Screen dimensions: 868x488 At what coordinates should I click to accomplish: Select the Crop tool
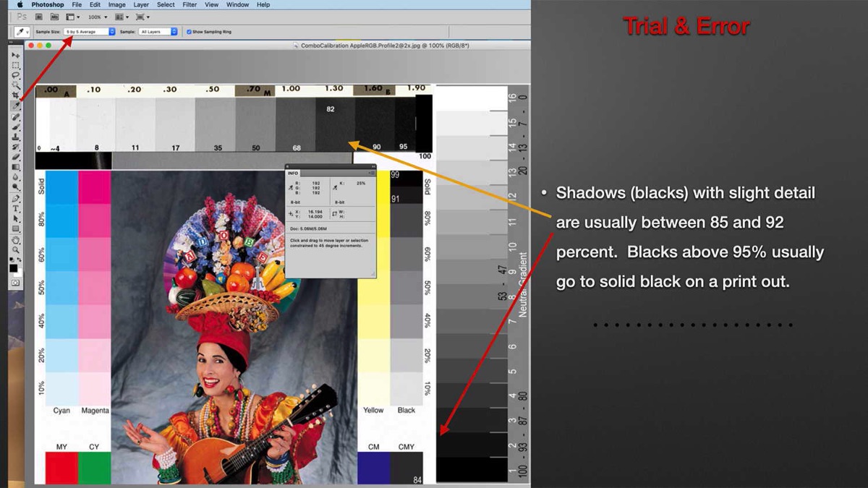tap(15, 95)
